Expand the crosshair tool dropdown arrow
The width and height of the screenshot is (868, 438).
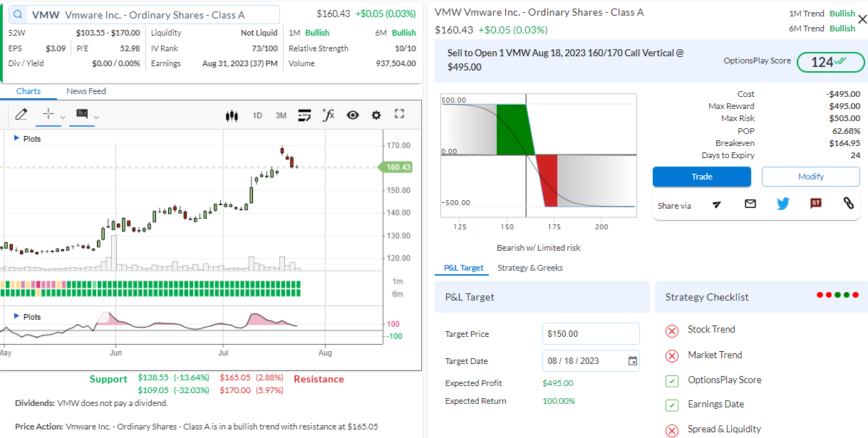(63, 117)
